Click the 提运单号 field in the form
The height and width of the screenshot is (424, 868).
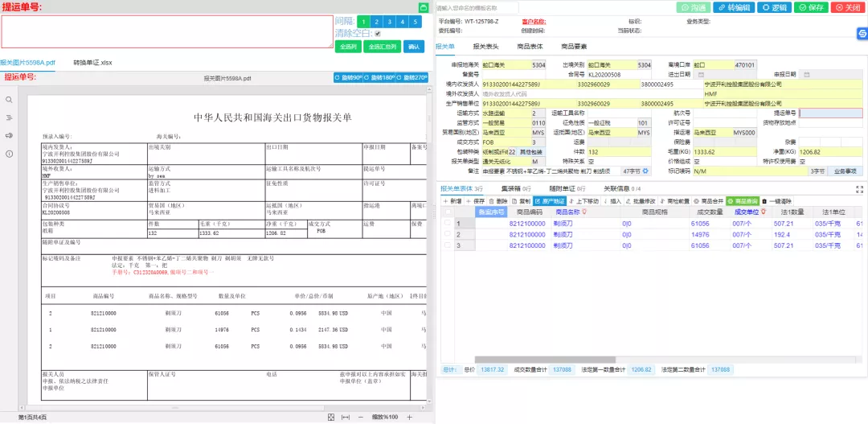830,113
